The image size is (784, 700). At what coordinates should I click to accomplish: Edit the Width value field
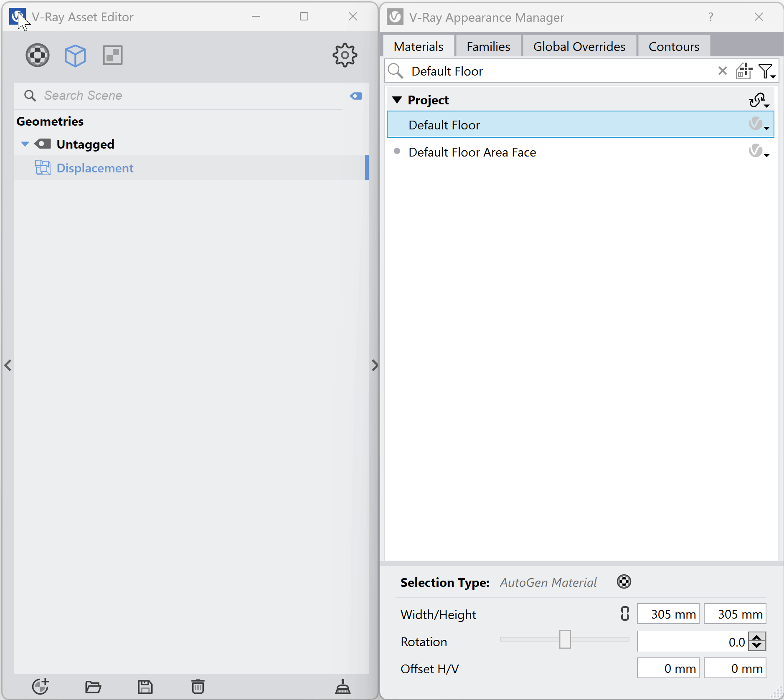(668, 614)
